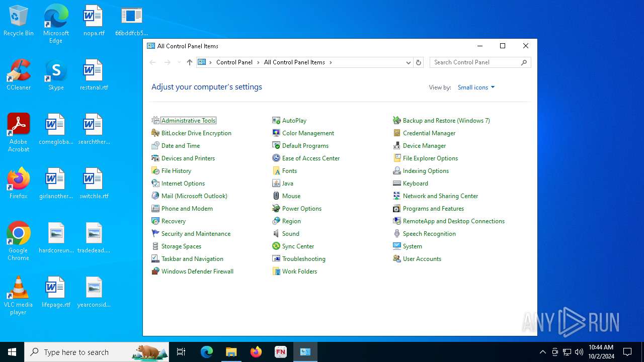Refresh the Control Panel view
The width and height of the screenshot is (644, 362).
418,62
